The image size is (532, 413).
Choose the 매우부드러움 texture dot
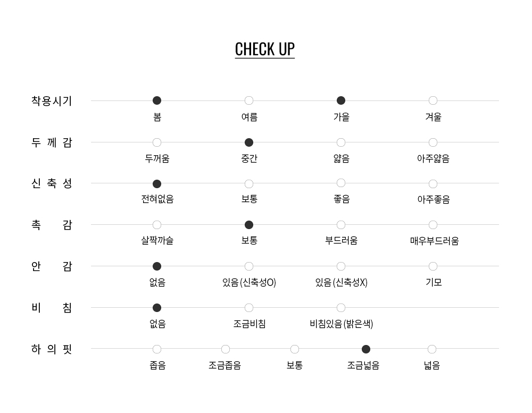coord(433,225)
